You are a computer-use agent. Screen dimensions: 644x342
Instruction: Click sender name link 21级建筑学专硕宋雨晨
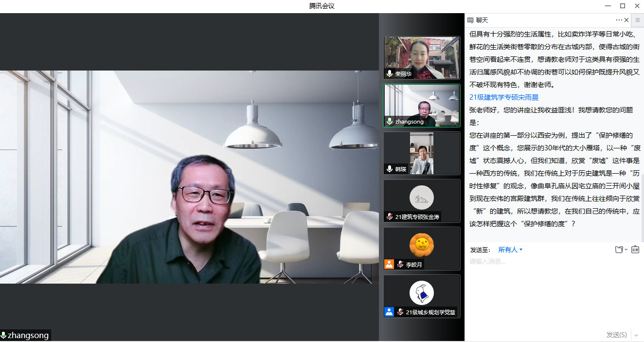click(x=504, y=97)
